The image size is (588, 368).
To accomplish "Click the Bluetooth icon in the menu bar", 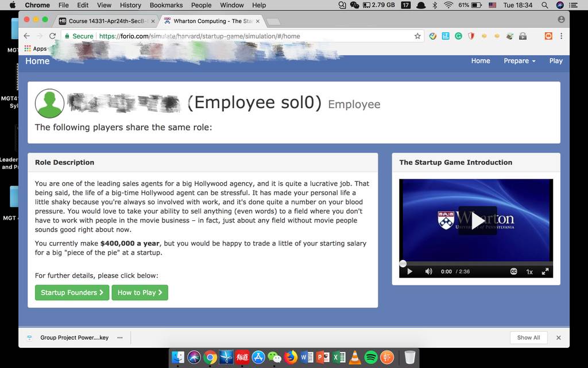I will click(x=435, y=5).
